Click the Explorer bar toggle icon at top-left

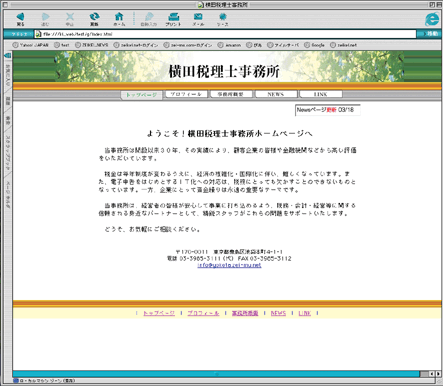8,55
